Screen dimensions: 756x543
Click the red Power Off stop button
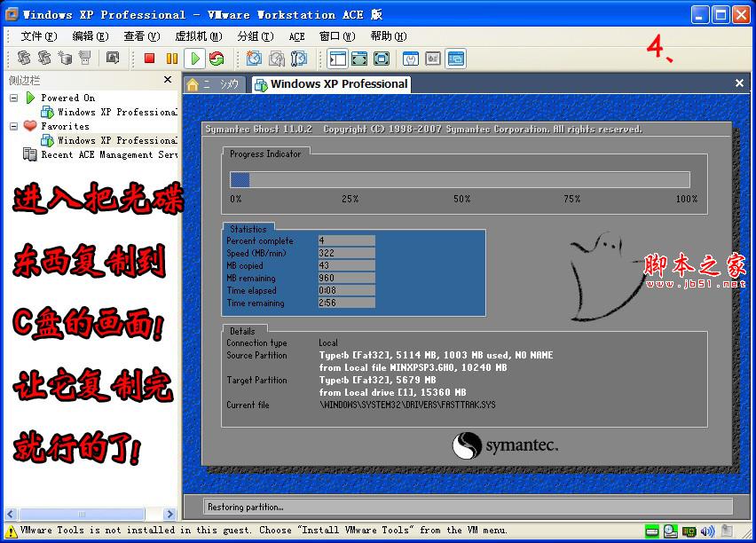(x=149, y=59)
